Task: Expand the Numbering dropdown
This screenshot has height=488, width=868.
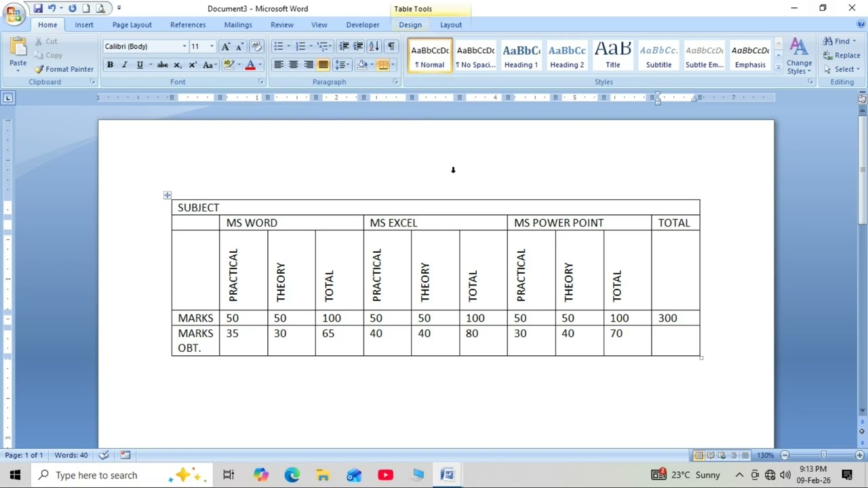Action: click(311, 47)
